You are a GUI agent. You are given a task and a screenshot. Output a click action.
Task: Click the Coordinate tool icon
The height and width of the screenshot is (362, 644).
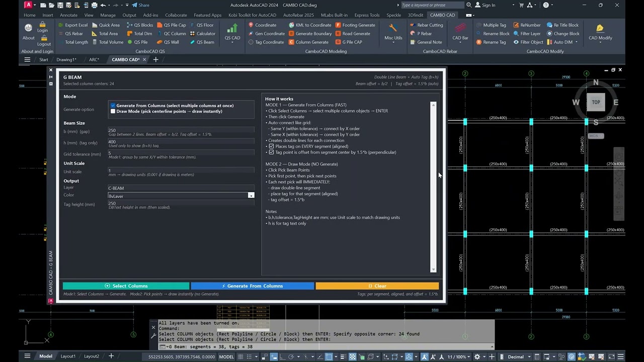point(251,25)
